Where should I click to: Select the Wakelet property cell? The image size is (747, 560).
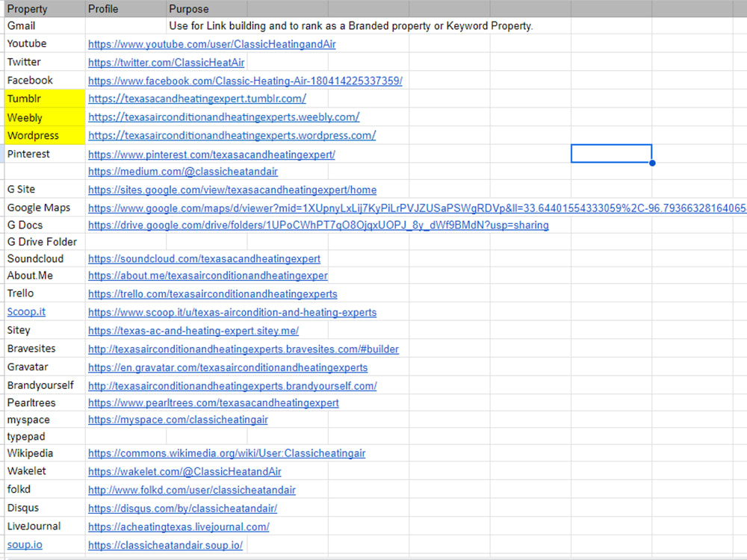tap(45, 471)
